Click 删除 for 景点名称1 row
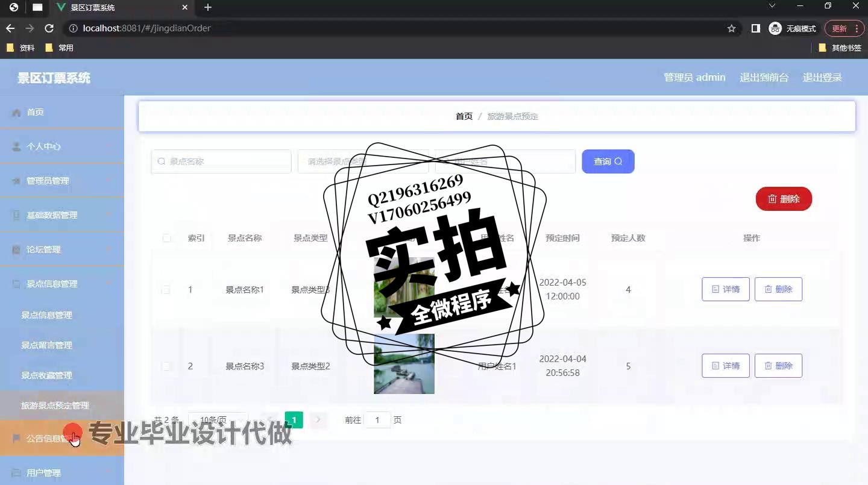Viewport: 868px width, 485px height. pyautogui.click(x=778, y=289)
